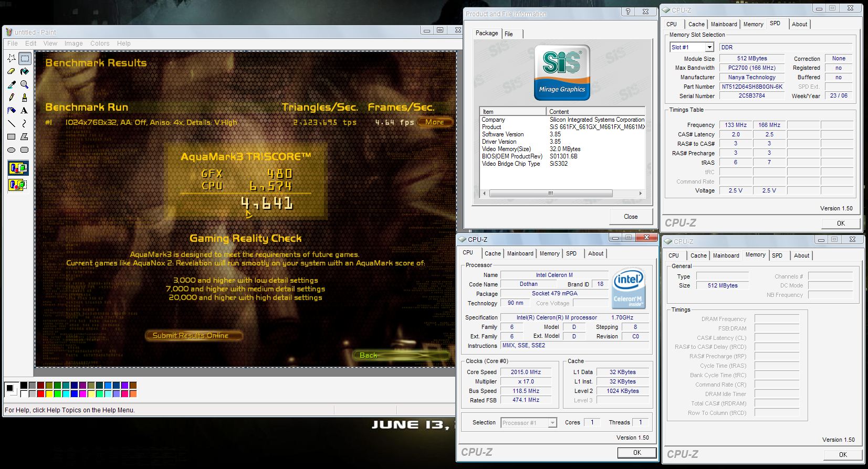This screenshot has width=868, height=469.
Task: Select the Rounded Rectangle tool
Action: [24, 150]
